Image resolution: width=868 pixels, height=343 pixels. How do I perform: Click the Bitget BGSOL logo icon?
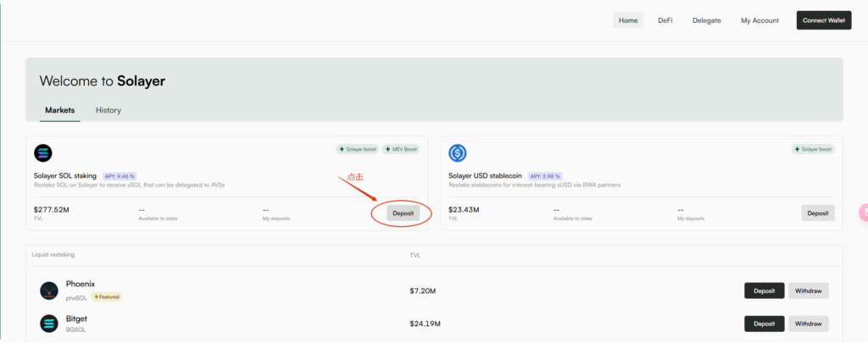click(x=48, y=324)
